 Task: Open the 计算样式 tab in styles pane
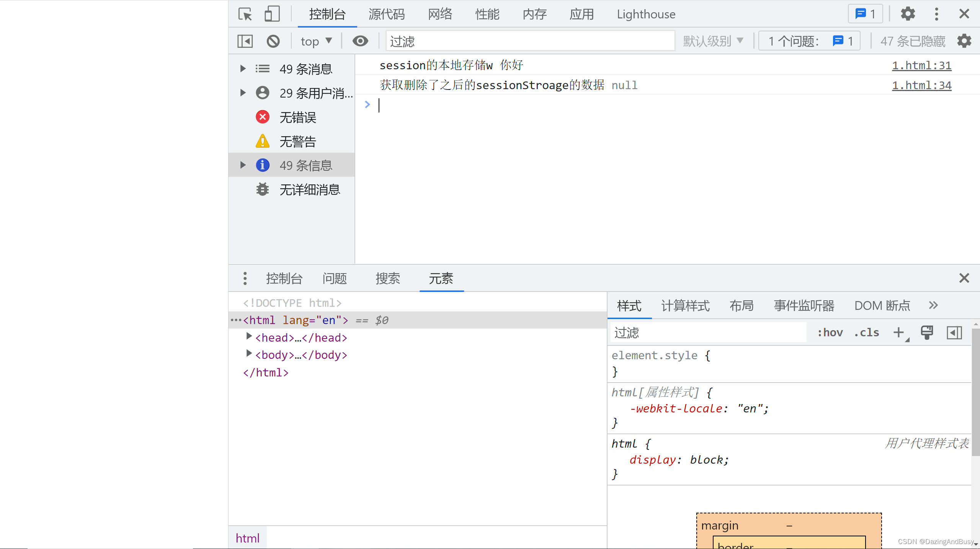pyautogui.click(x=685, y=306)
